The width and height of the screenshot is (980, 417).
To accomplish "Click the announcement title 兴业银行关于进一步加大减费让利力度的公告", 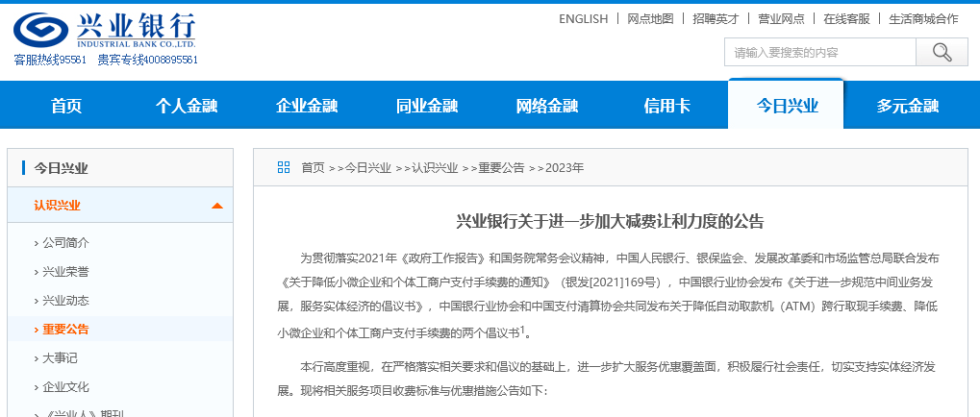I will [610, 222].
